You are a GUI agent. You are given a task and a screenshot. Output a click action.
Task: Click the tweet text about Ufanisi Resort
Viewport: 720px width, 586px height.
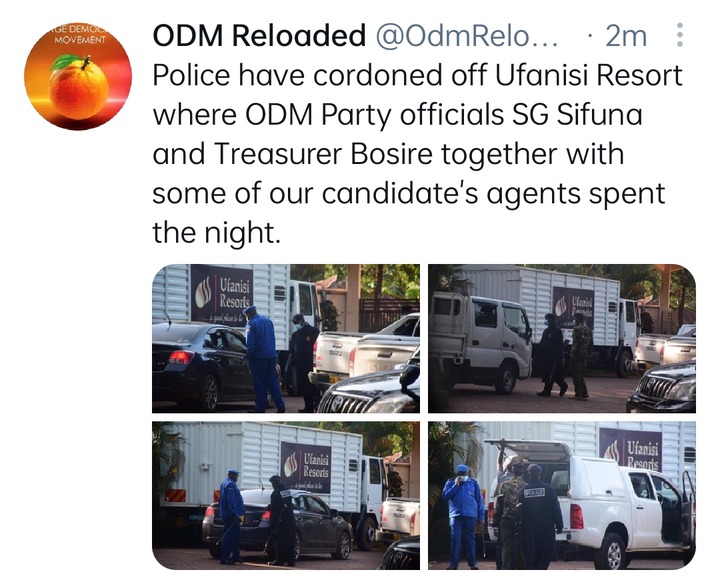(417, 154)
